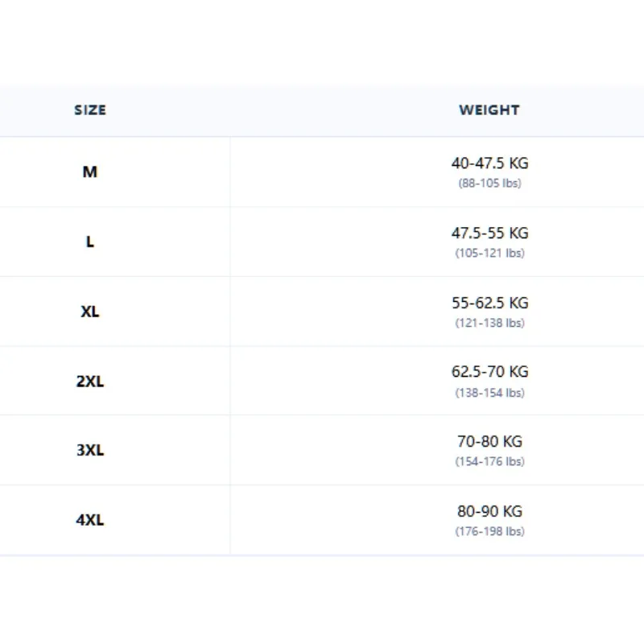The height and width of the screenshot is (644, 644).
Task: Select the 3XL size cell
Action: click(90, 450)
